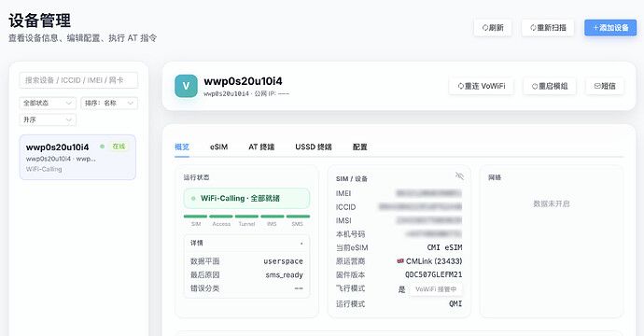Click the blurred IMEI value
Image resolution: width=644 pixels, height=336 pixels.
(428, 193)
